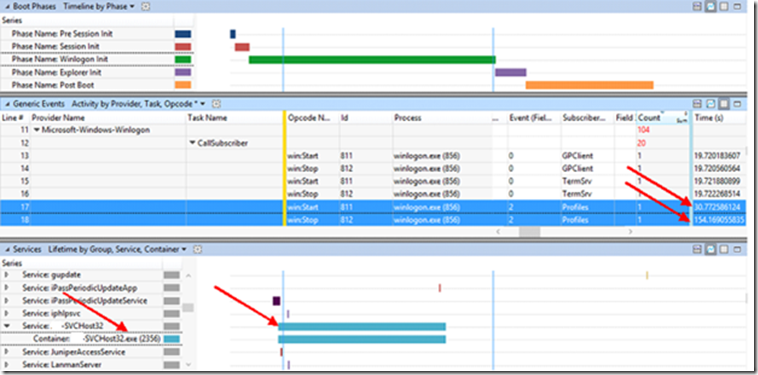Show table only in Services panel
Viewport: 758px width, 375px height.
724,249
